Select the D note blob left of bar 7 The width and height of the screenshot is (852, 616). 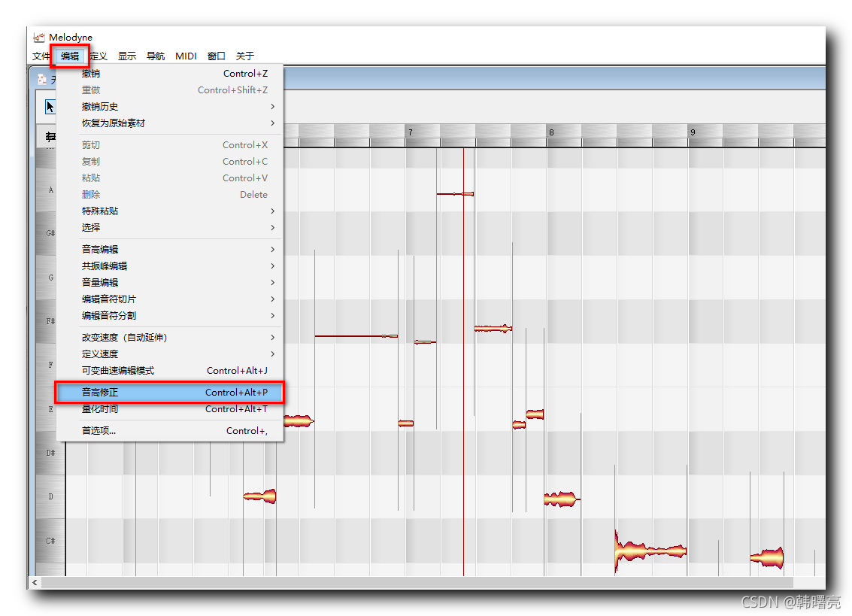click(260, 496)
